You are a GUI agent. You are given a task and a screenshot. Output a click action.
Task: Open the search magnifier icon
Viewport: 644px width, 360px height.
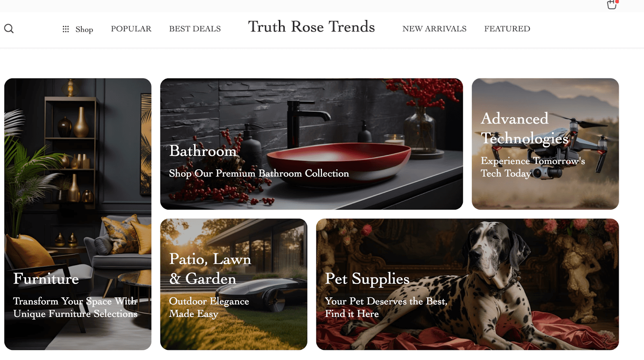9,29
